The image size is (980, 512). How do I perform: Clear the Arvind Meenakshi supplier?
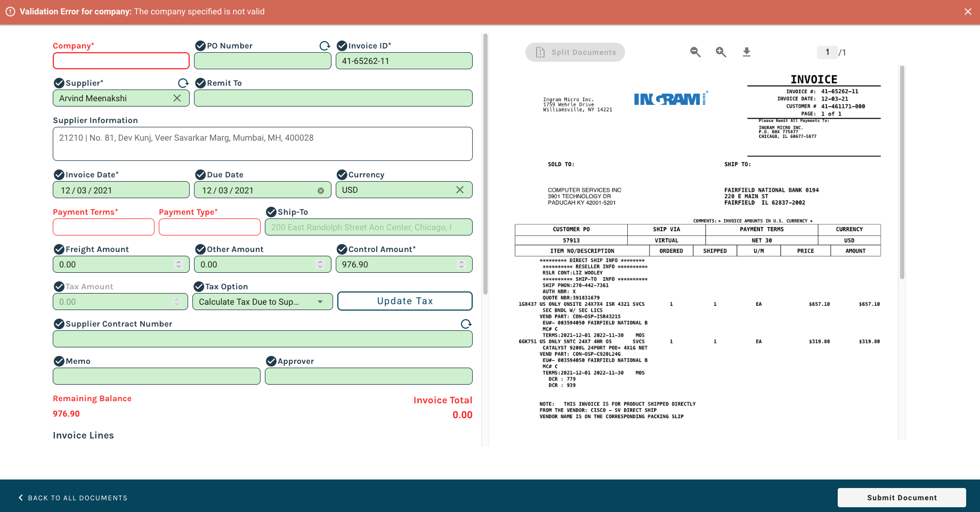tap(177, 98)
